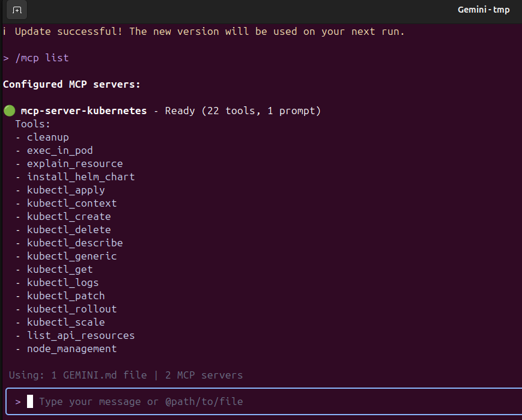Screen dimensions: 522x420
Task: Click the green status circle beside mcp-server-kubernetes
Action: pyautogui.click(x=9, y=111)
